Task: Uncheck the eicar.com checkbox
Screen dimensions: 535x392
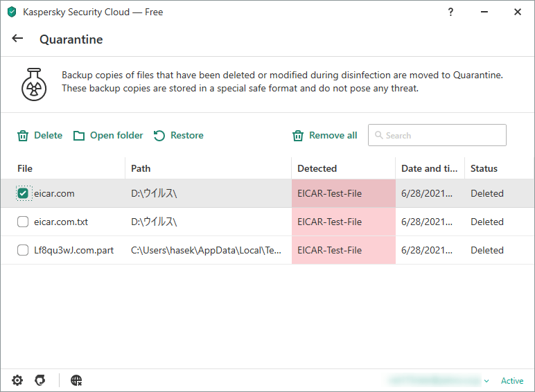Action: (x=23, y=193)
